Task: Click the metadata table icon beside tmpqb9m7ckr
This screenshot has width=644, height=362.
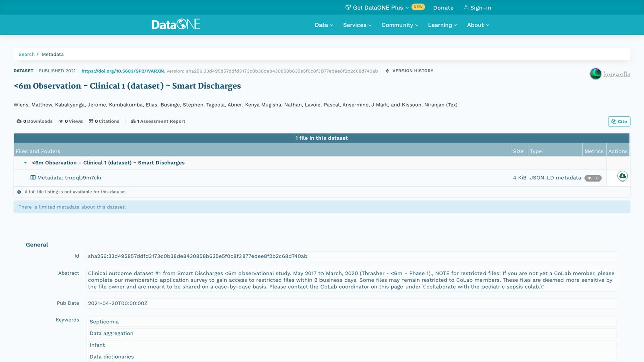Action: pos(33,178)
